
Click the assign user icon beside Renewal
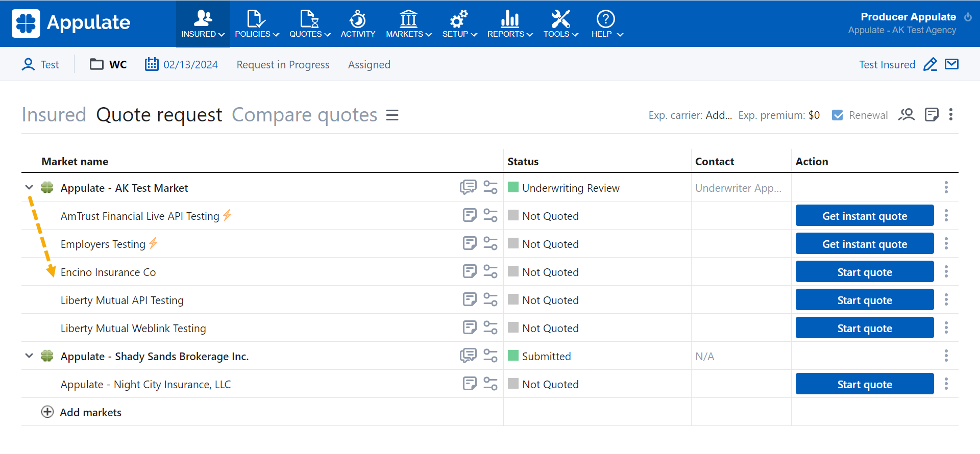click(x=906, y=115)
